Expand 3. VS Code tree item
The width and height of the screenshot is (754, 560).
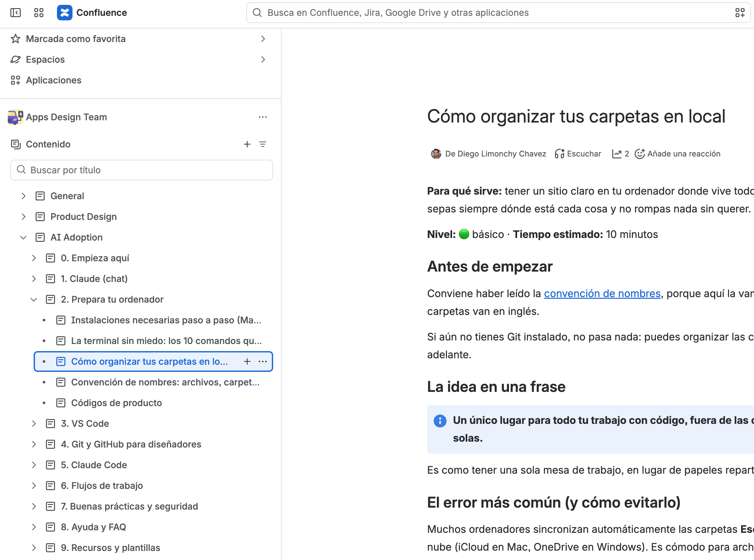(34, 423)
